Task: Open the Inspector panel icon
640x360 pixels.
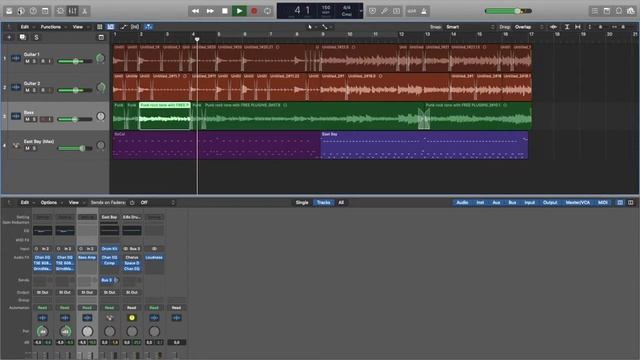Action: coord(21,11)
